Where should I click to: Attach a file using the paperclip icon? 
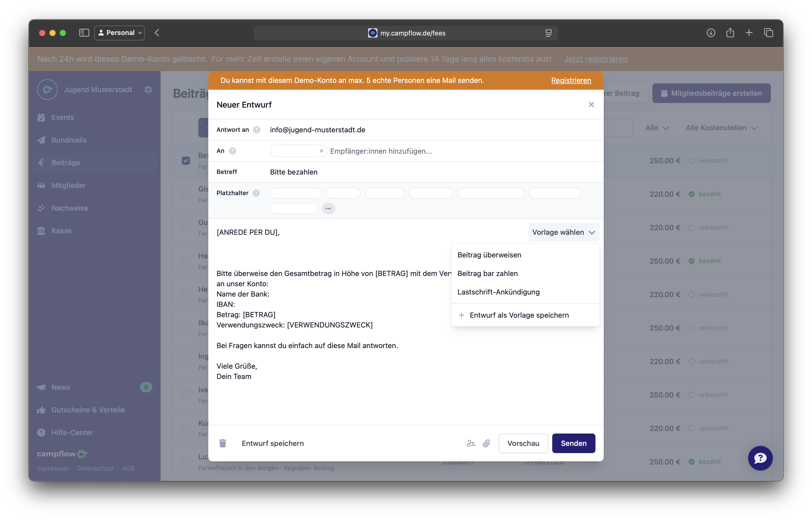[x=486, y=443]
